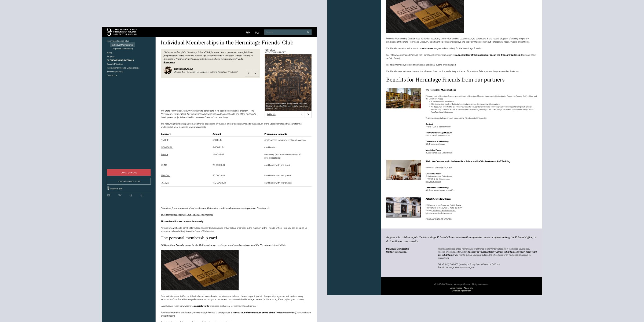Click the PATRON membership category link

165,183
